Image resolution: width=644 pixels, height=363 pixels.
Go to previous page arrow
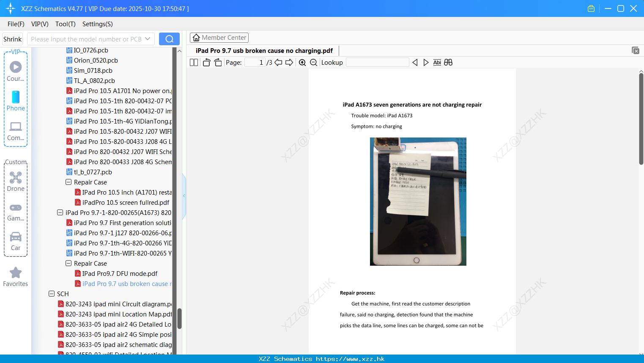tap(278, 62)
